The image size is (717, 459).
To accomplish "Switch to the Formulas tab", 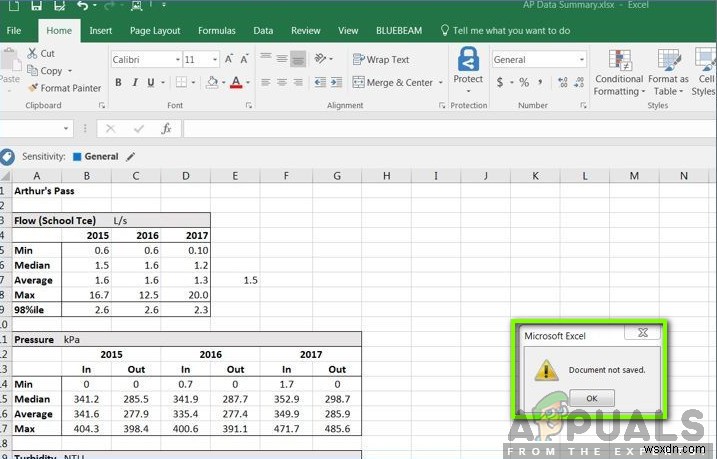I will pyautogui.click(x=217, y=31).
